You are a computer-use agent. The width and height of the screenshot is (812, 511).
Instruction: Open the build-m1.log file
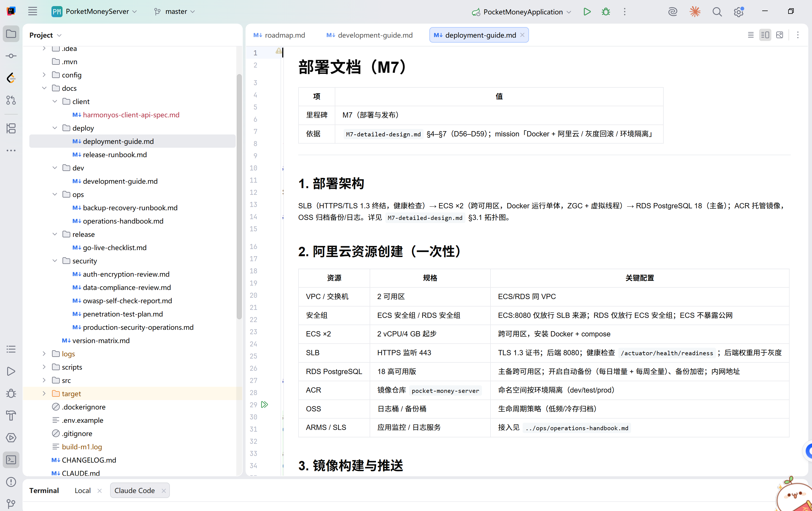pyautogui.click(x=82, y=447)
